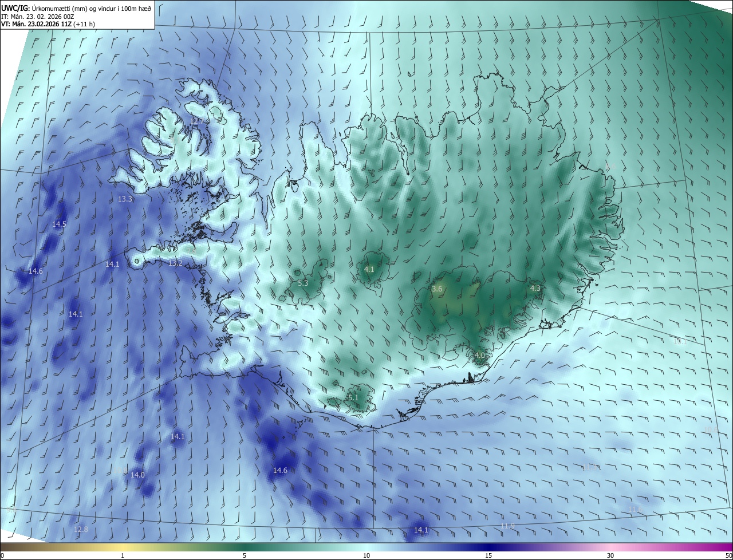Click the 12.7 value label in the Westfjords
The width and height of the screenshot is (733, 560).
pyautogui.click(x=196, y=121)
